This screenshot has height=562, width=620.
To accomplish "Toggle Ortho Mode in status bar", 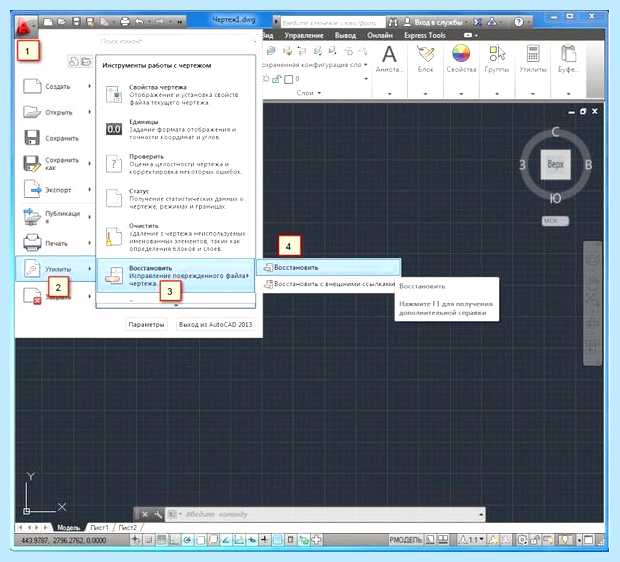I will (x=174, y=539).
